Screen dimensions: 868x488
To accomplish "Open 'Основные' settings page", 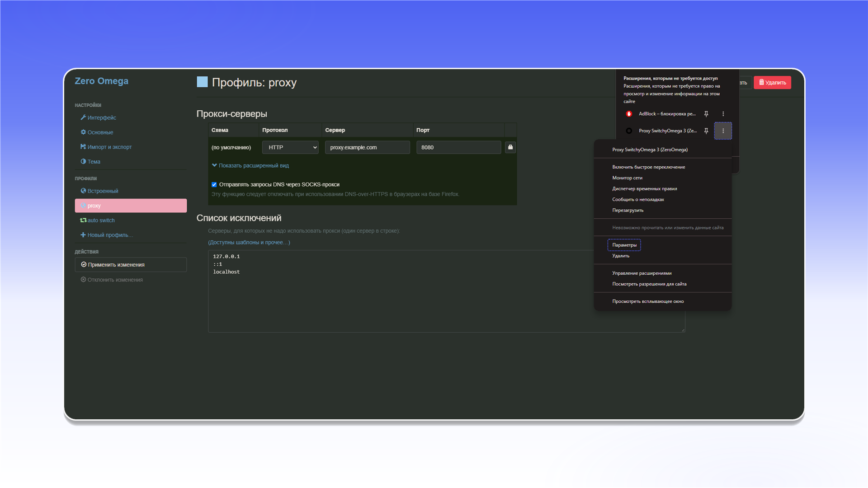I will click(97, 132).
